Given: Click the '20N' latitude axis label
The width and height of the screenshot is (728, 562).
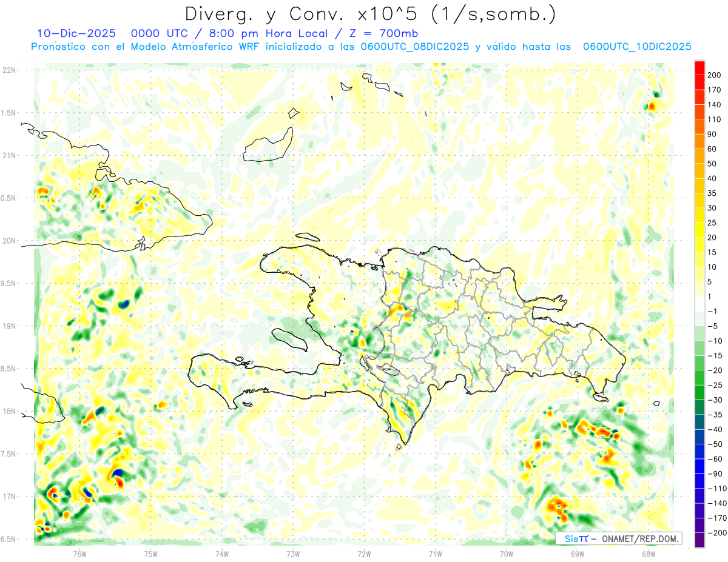Looking at the screenshot, I should tap(8, 241).
